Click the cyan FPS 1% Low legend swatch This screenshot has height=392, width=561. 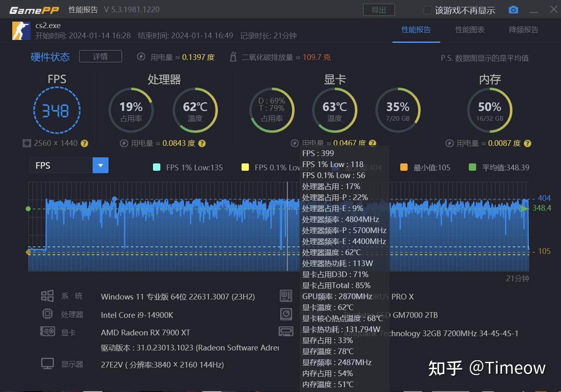pyautogui.click(x=156, y=167)
